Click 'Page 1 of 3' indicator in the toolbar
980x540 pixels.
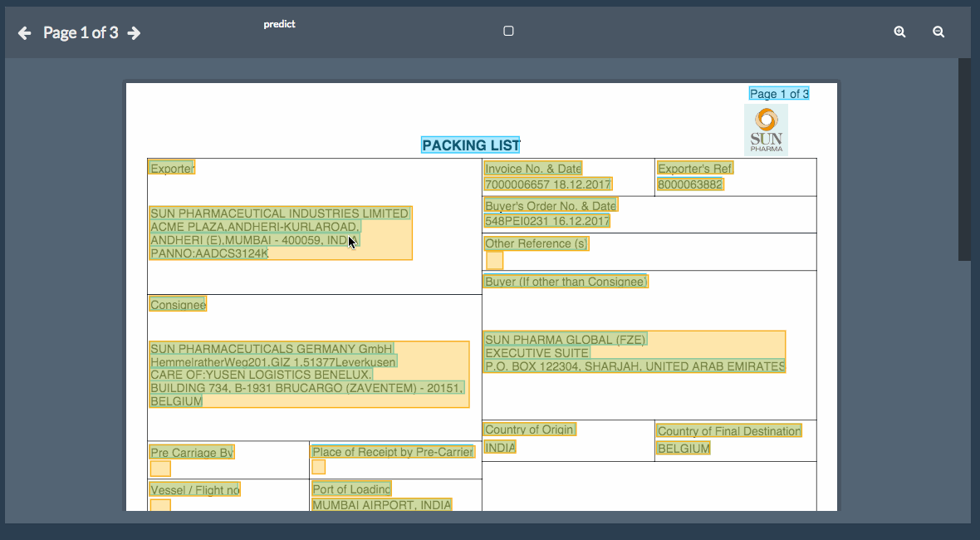coord(81,33)
